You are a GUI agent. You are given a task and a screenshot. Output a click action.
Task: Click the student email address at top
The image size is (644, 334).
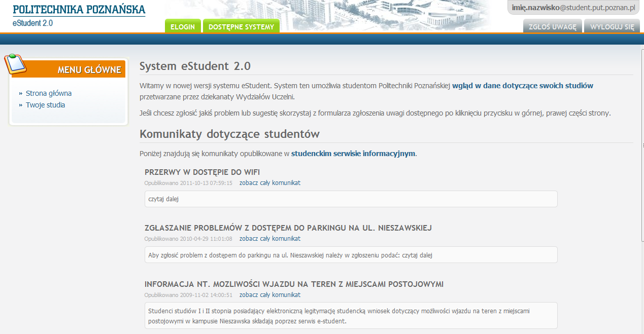[573, 8]
